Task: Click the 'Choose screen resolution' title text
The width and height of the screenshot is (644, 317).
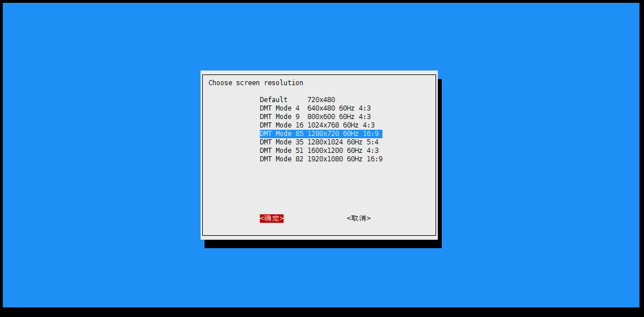Action: tap(256, 83)
